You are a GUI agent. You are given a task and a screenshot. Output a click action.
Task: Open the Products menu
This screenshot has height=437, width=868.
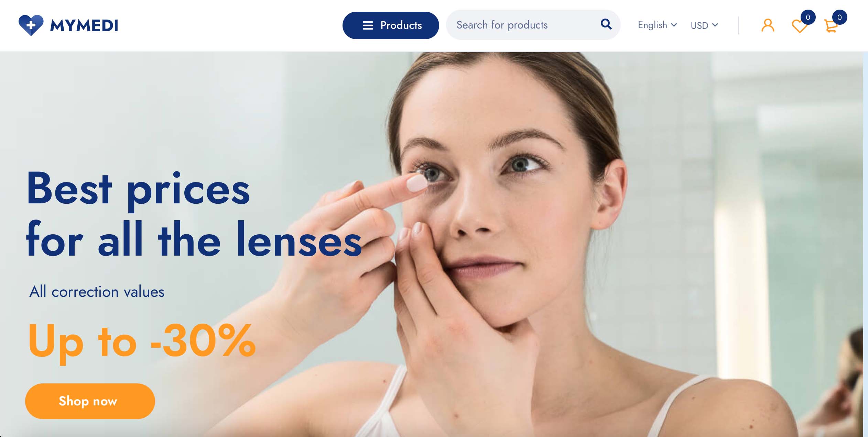pyautogui.click(x=391, y=25)
